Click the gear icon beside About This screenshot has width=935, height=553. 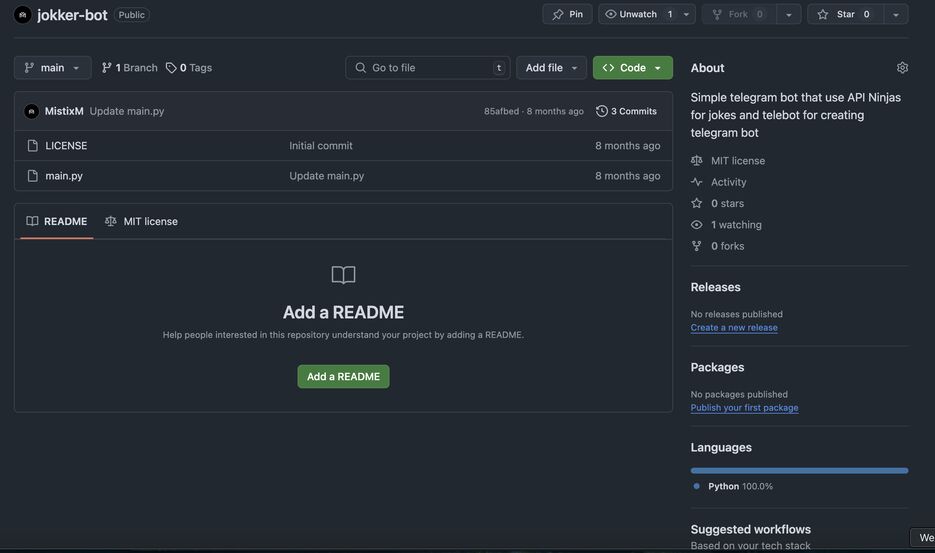pyautogui.click(x=902, y=68)
